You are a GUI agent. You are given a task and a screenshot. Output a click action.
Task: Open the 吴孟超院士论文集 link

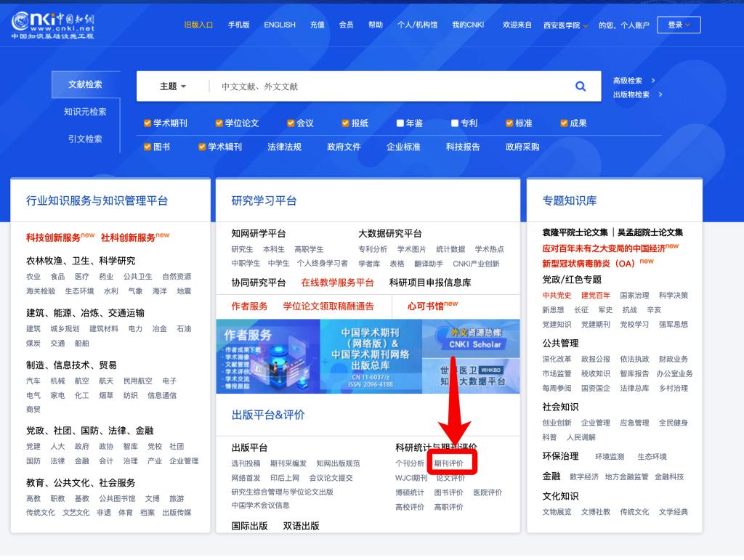coord(650,232)
